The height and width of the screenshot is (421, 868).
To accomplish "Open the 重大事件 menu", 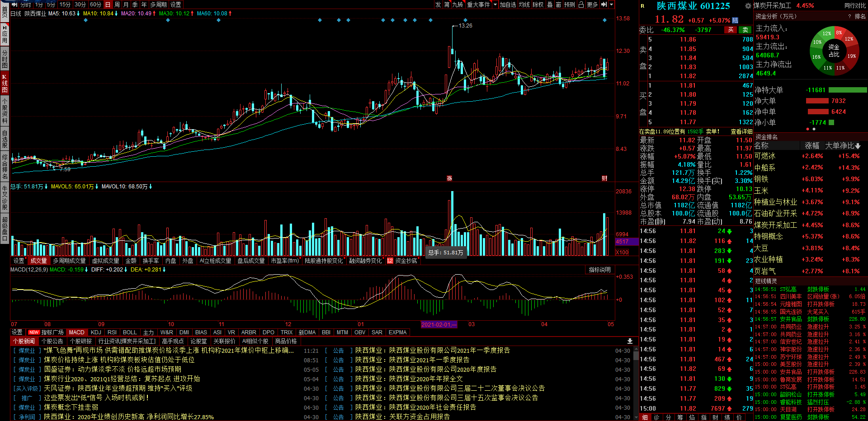I will (478, 5).
